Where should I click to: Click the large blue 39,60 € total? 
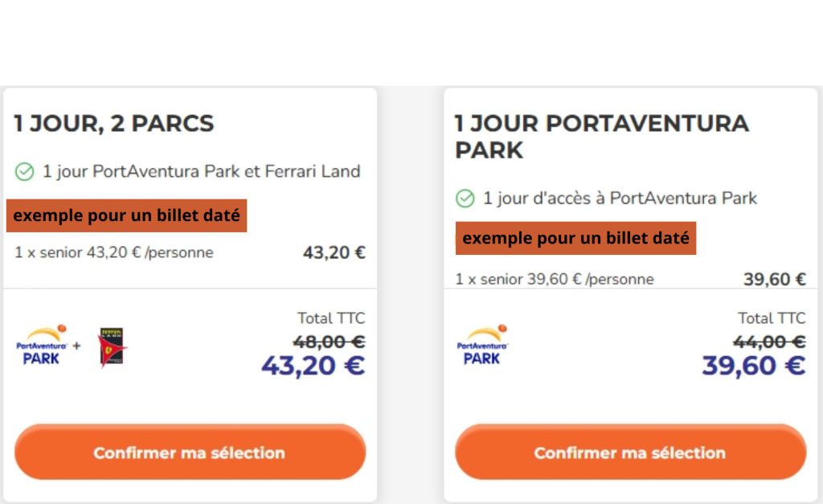(x=753, y=366)
